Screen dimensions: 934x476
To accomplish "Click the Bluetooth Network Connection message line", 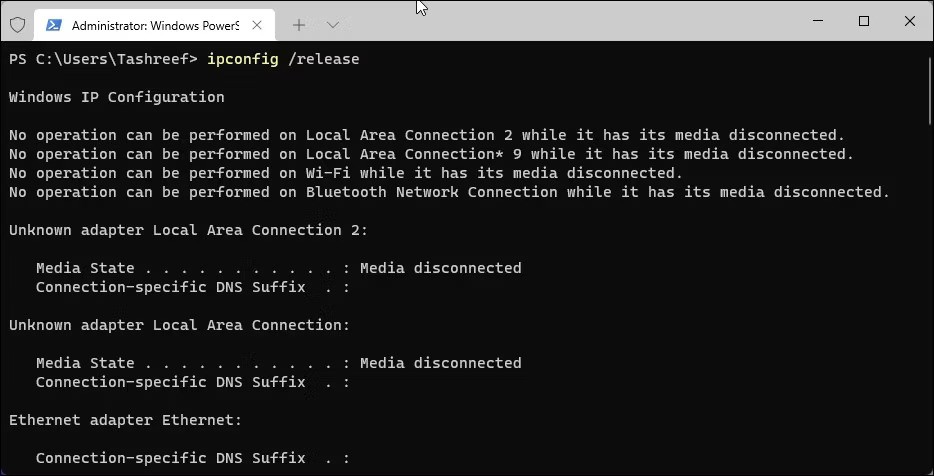I will point(449,192).
